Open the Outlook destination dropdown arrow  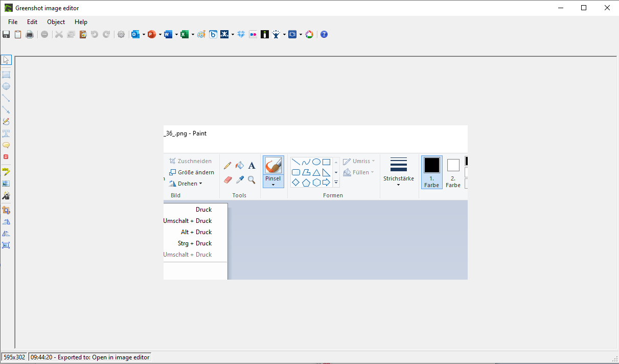(x=143, y=34)
